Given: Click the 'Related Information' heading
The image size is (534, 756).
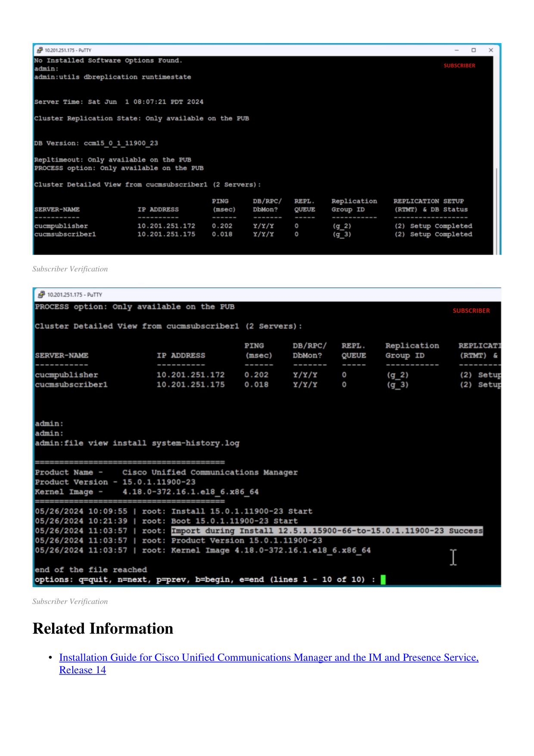Looking at the screenshot, I should pyautogui.click(x=103, y=628).
